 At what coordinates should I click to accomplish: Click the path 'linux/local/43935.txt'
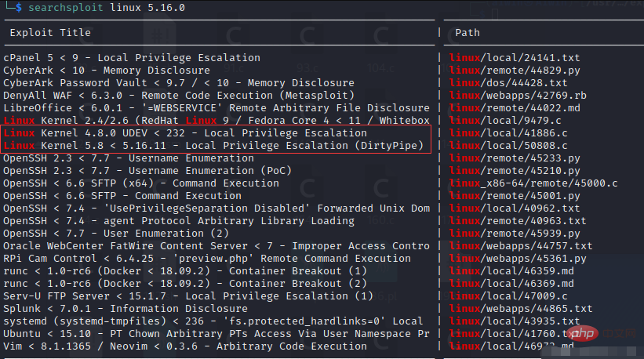click(515, 321)
